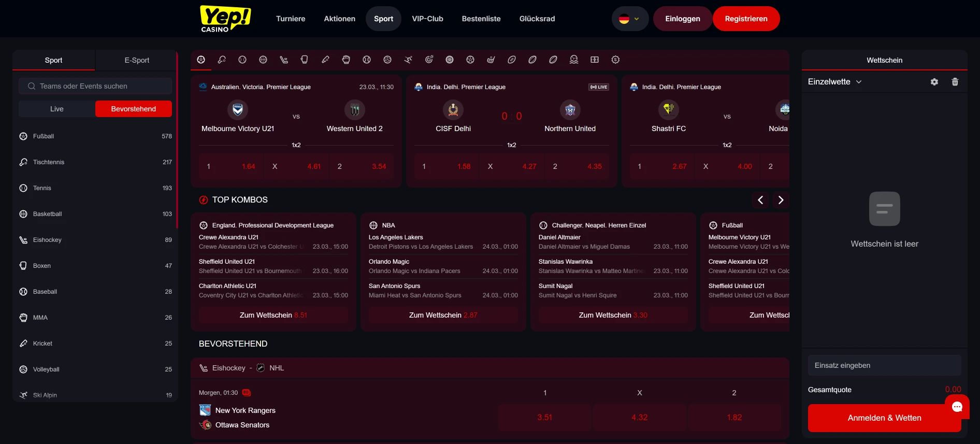Click the Registrieren button
980x444 pixels.
click(746, 19)
